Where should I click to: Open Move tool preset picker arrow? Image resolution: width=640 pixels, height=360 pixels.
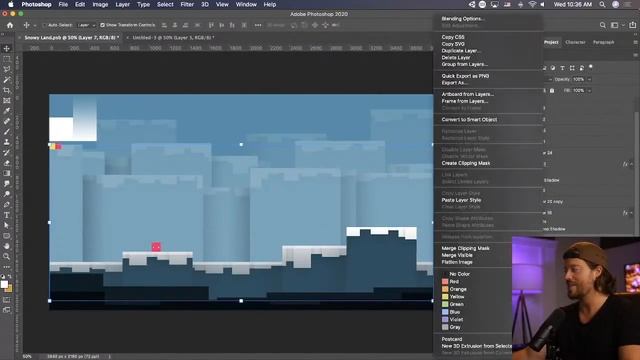coord(35,25)
